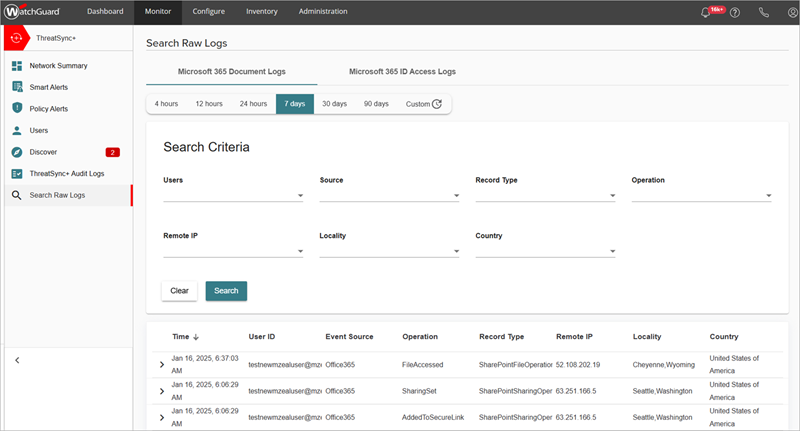Switch to Microsoft 365 ID Access Logs tab

[402, 72]
